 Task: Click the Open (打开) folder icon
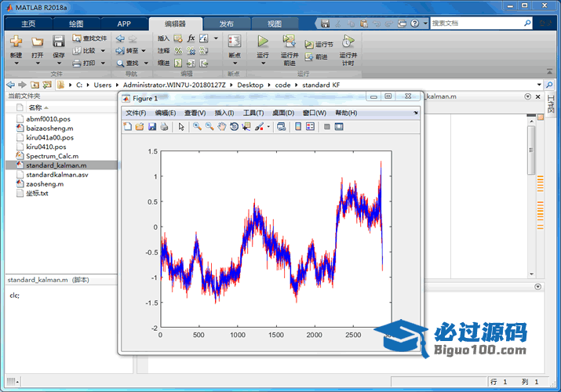(37, 42)
